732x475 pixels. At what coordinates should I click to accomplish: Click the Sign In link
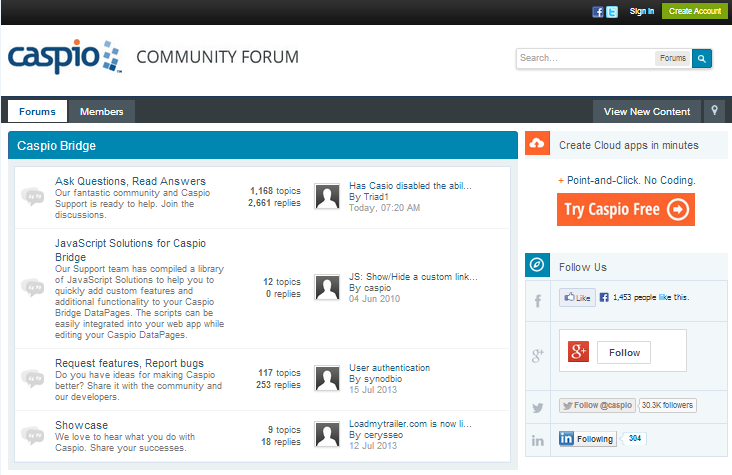(x=642, y=11)
